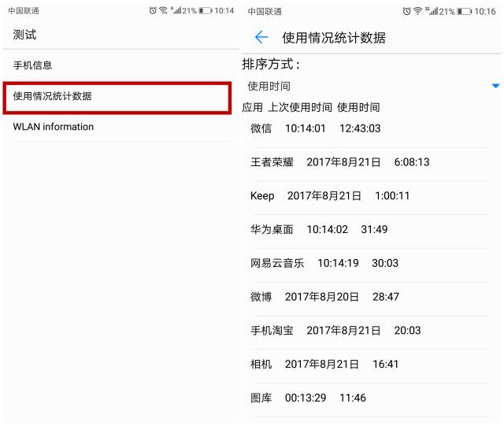Click the signal bars in the left status bar
This screenshot has height=426, width=504.
pyautogui.click(x=176, y=10)
